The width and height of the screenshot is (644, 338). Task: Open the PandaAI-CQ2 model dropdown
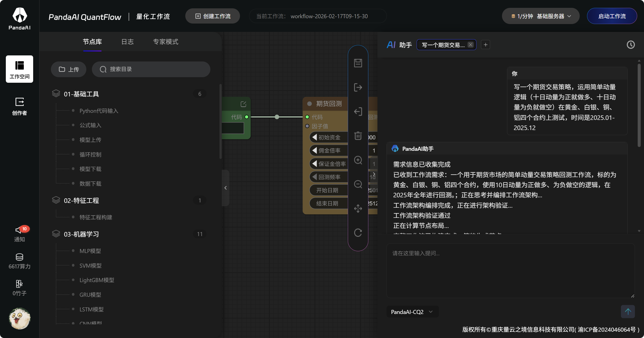pyautogui.click(x=412, y=312)
